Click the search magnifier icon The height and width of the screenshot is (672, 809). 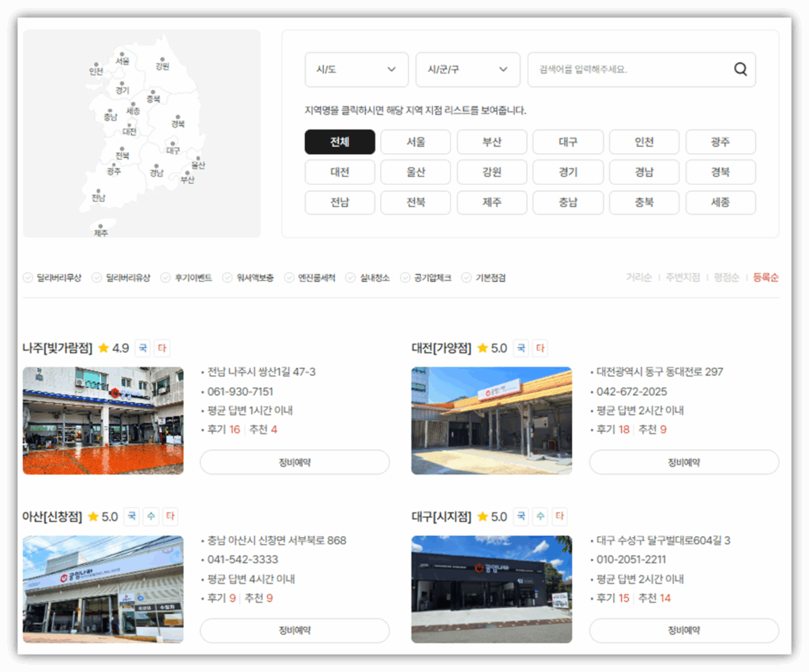(739, 69)
